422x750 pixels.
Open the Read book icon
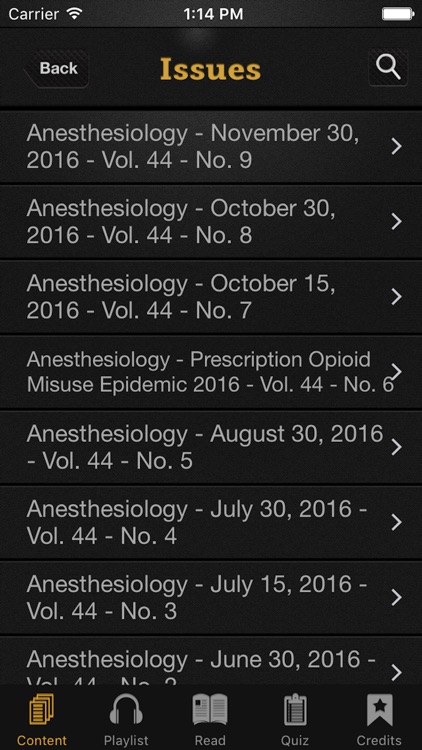(210, 710)
